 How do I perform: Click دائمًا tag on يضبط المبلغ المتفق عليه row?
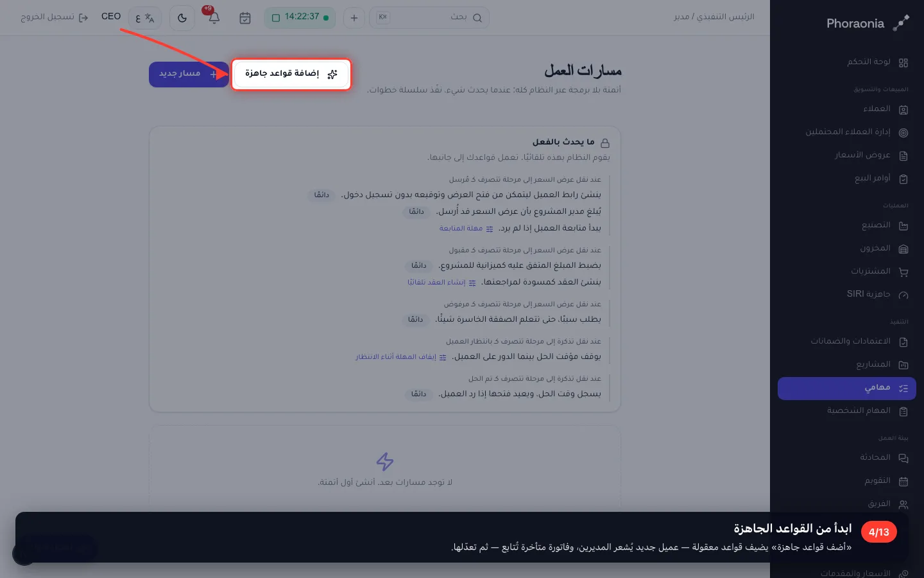419,265
